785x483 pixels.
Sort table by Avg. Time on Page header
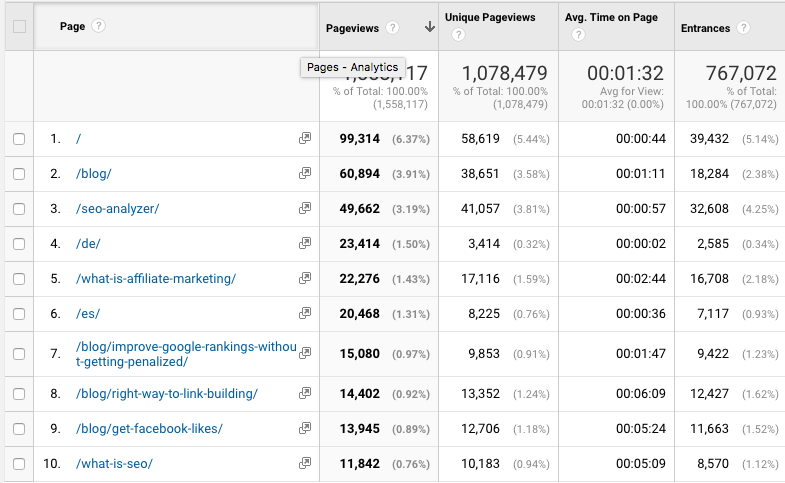(611, 17)
